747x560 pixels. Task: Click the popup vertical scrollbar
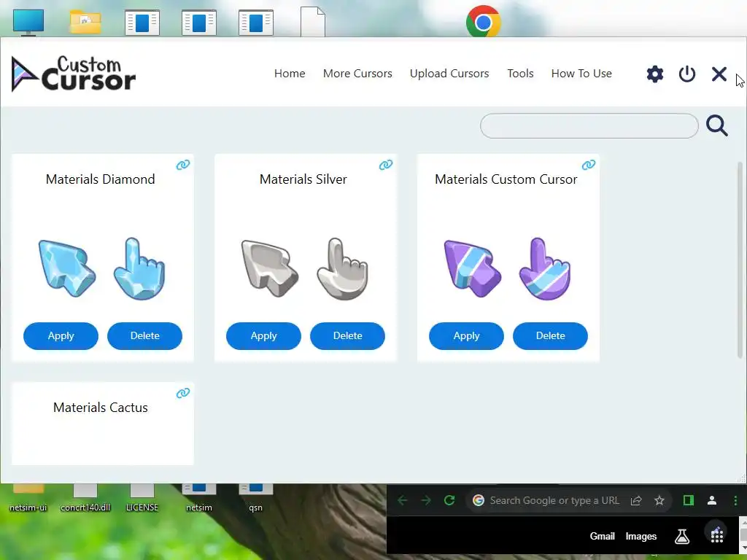tap(740, 260)
